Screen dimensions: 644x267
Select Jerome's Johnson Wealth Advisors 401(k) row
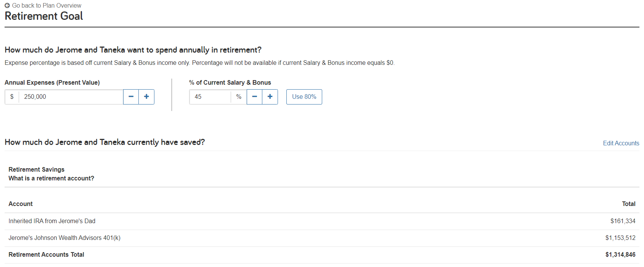tap(322, 238)
